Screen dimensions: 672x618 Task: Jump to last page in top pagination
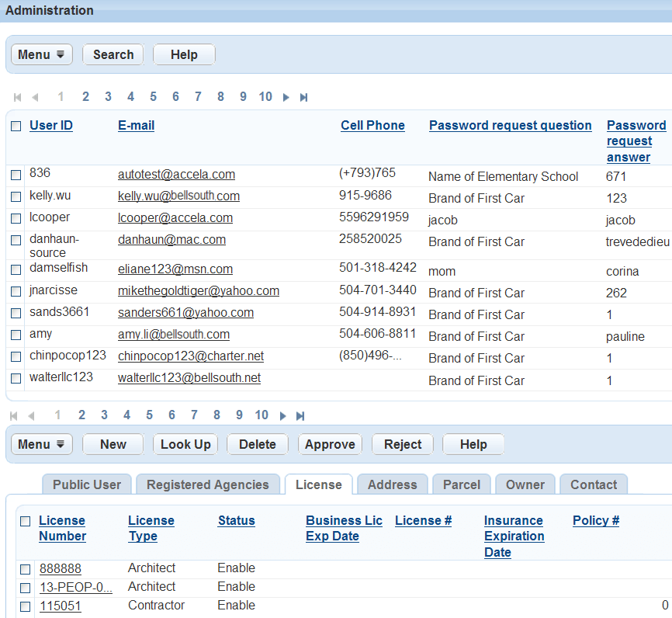pos(303,98)
